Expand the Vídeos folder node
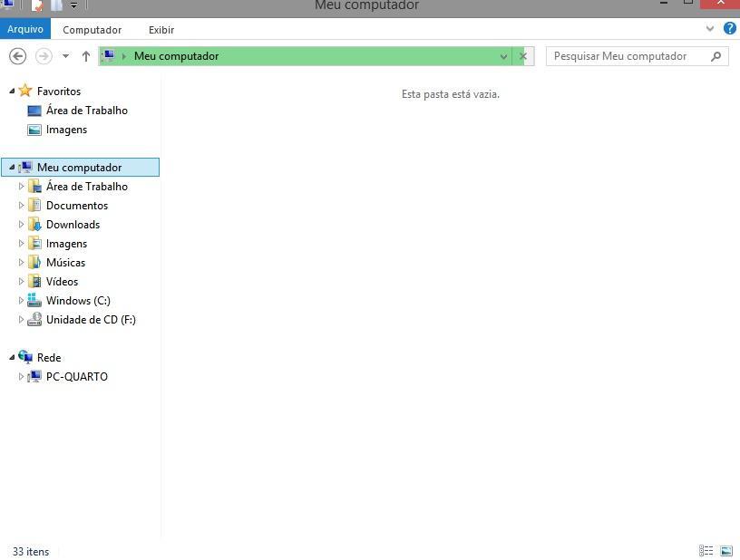 (21, 282)
